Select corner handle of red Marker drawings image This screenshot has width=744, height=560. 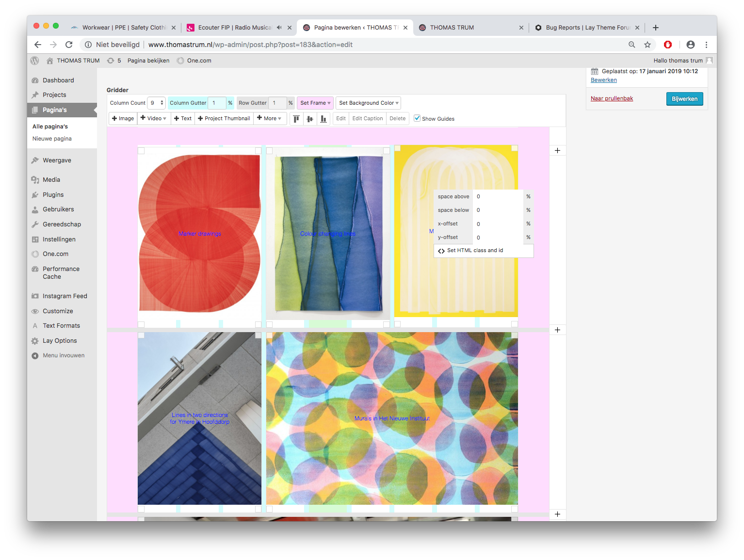click(x=141, y=151)
